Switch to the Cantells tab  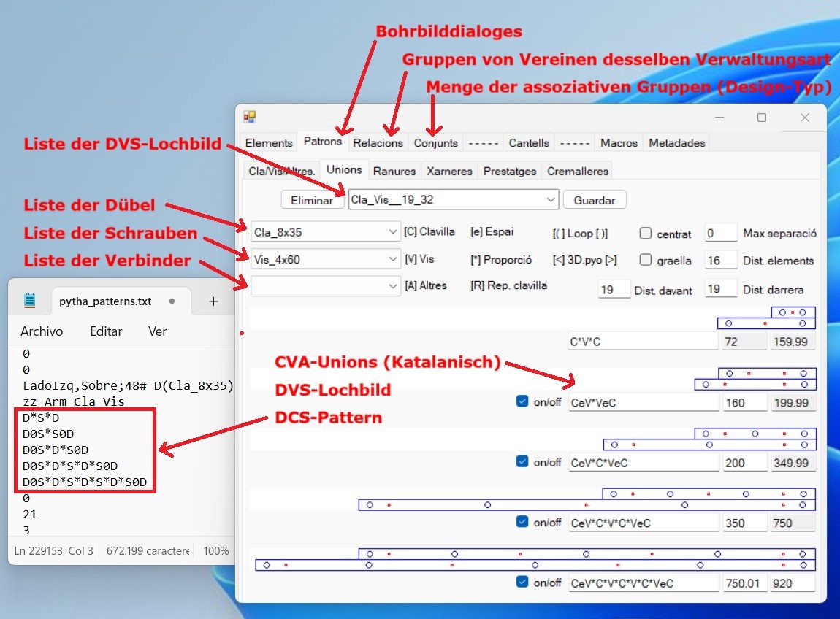point(529,143)
